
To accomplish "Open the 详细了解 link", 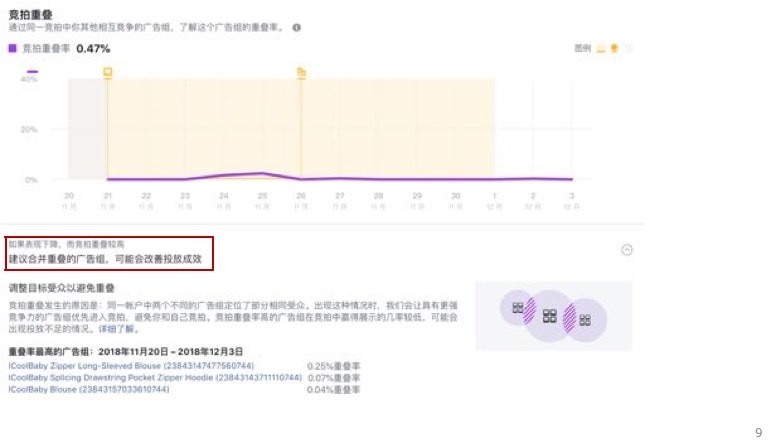I will click(x=111, y=328).
